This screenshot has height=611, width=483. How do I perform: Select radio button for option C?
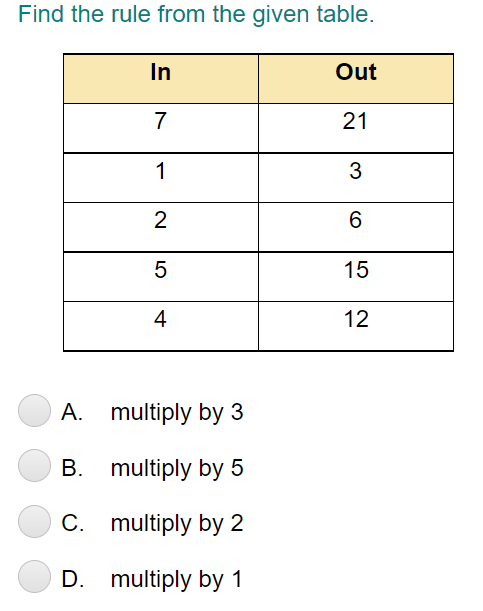[34, 521]
